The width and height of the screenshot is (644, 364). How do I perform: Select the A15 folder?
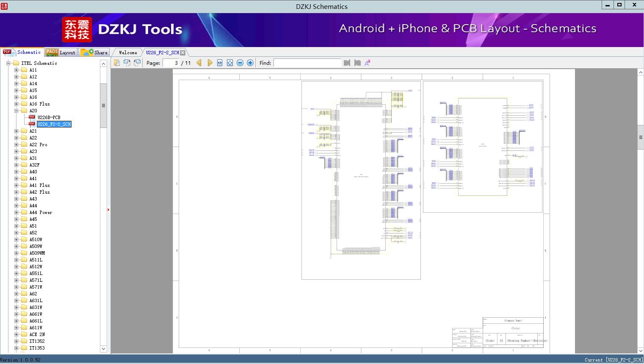pyautogui.click(x=33, y=90)
